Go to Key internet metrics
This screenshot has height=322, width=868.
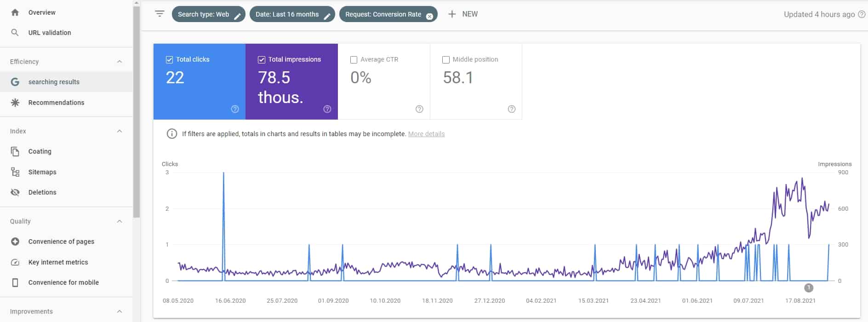pyautogui.click(x=58, y=262)
